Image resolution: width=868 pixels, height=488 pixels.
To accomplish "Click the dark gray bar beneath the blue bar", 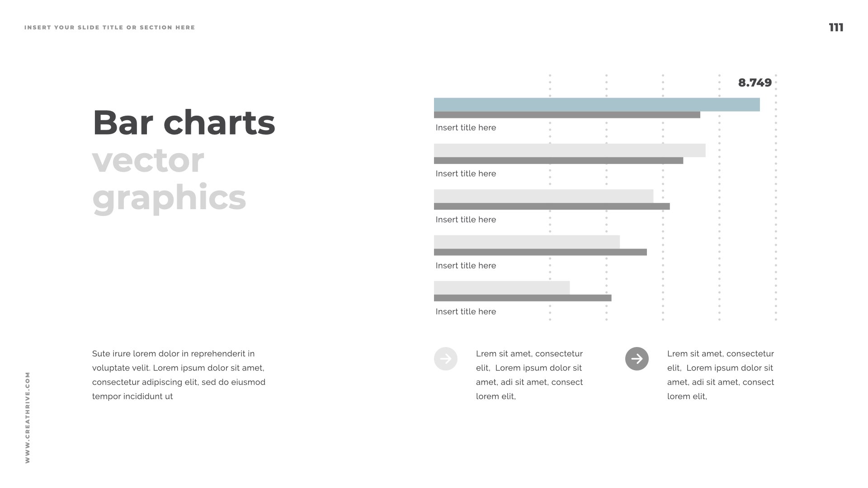I will [x=567, y=115].
